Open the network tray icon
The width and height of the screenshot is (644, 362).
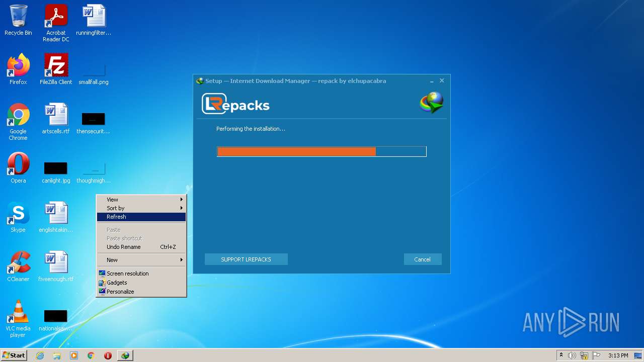(584, 355)
